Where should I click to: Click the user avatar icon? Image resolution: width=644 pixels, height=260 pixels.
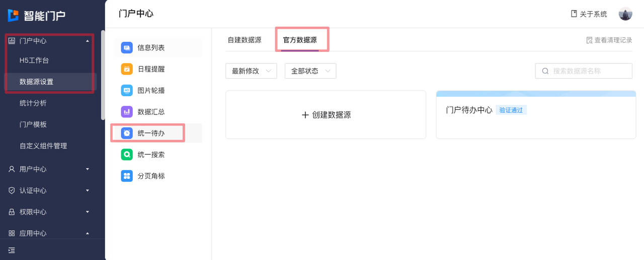[625, 14]
